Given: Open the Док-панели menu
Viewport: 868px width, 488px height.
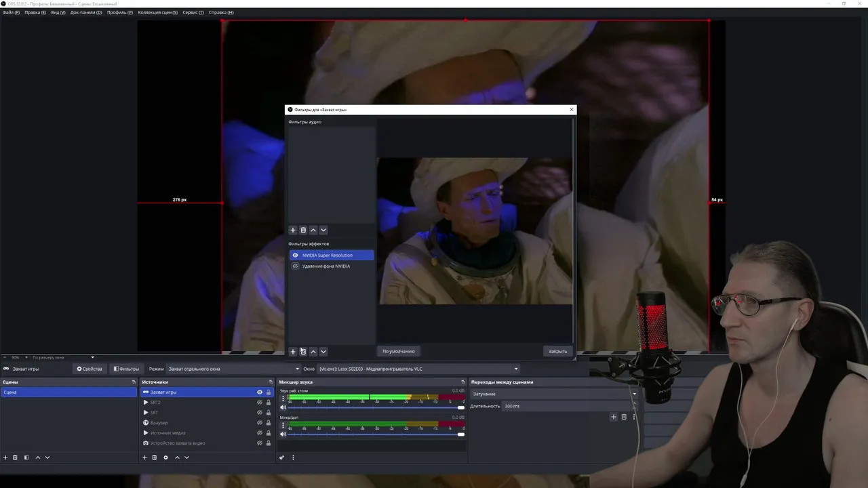Looking at the screenshot, I should (x=86, y=12).
